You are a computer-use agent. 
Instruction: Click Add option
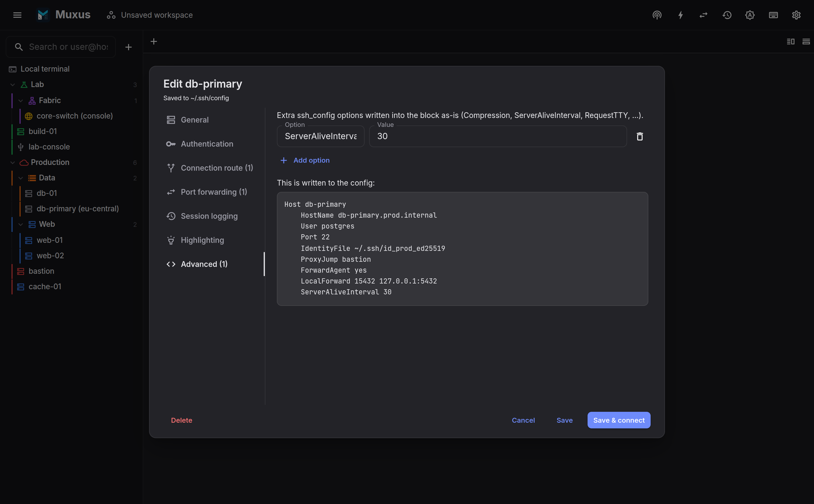[305, 160]
